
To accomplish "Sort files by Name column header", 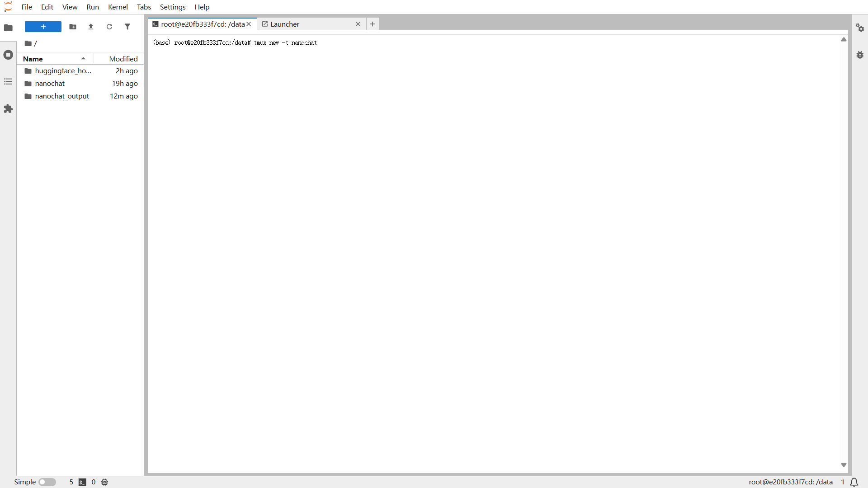I will tap(55, 59).
